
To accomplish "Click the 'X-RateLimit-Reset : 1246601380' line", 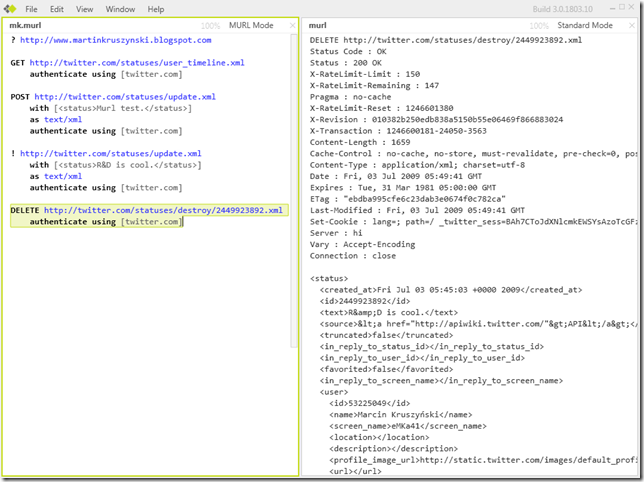I will pos(382,108).
